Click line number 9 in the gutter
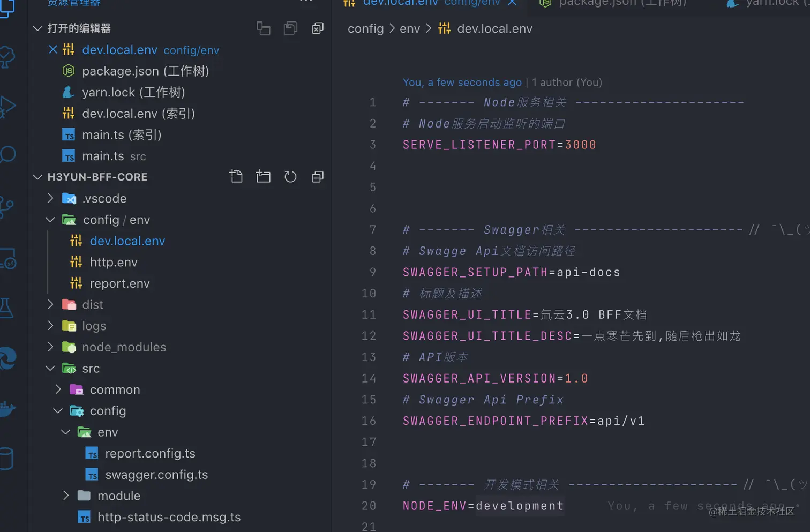The width and height of the screenshot is (810, 532). [372, 272]
